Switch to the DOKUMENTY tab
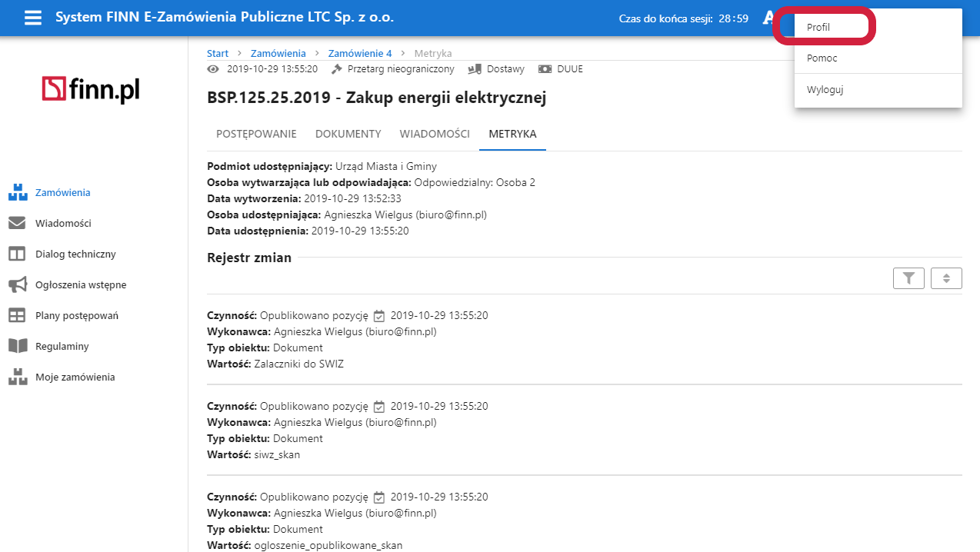The width and height of the screenshot is (980, 552). click(348, 134)
